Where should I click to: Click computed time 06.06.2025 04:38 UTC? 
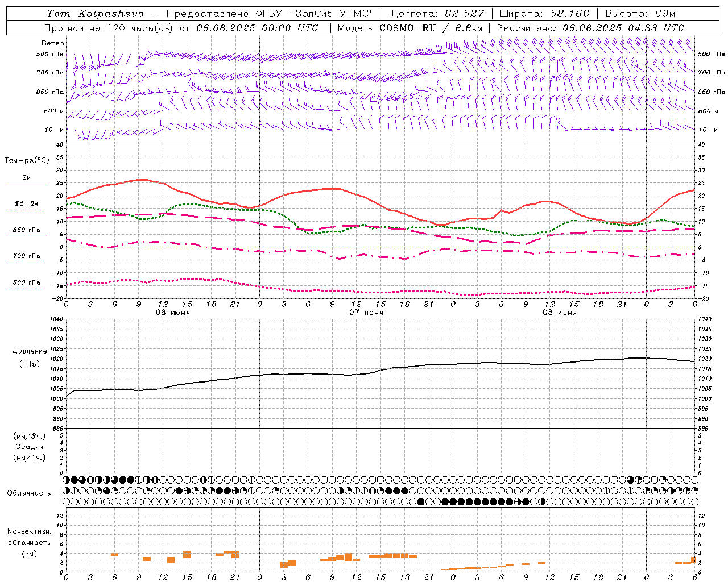(623, 28)
